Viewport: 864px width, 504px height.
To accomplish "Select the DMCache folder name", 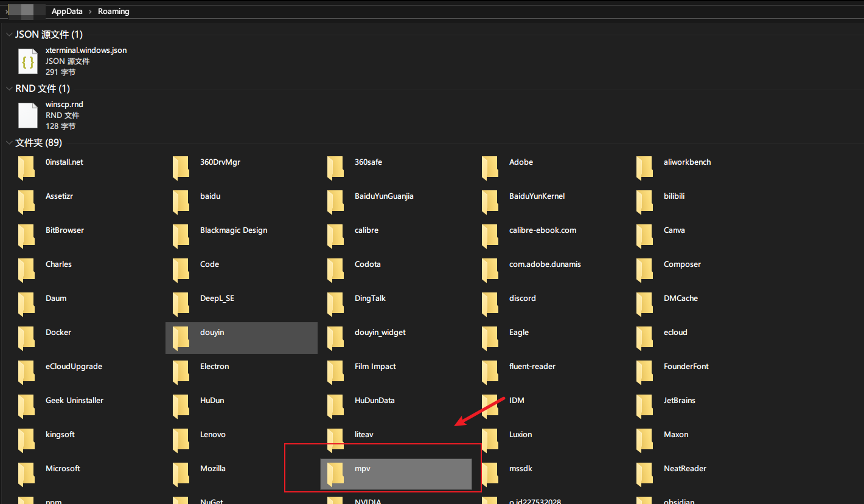I will click(681, 299).
